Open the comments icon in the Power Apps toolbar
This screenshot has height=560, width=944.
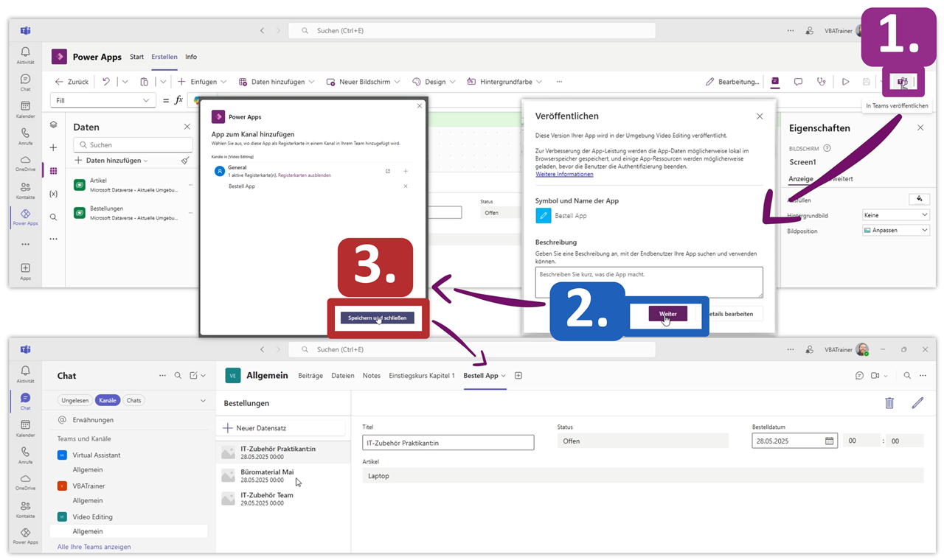point(798,82)
